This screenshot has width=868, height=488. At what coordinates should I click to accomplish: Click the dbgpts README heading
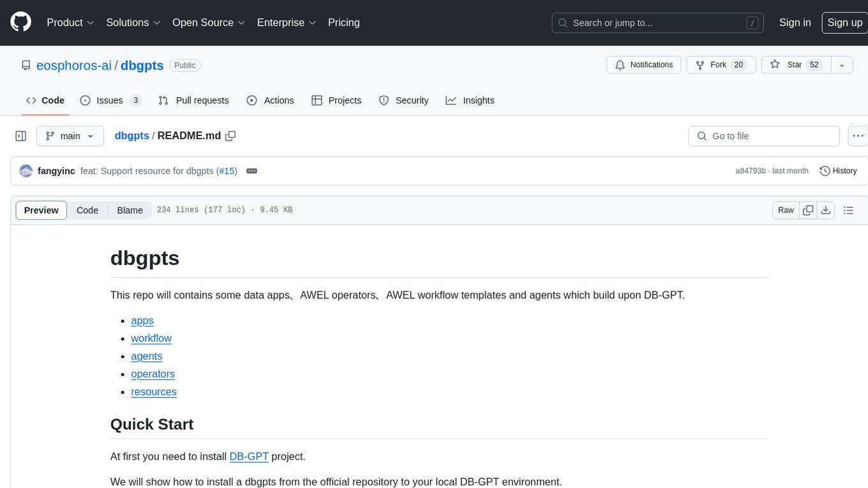(x=145, y=258)
